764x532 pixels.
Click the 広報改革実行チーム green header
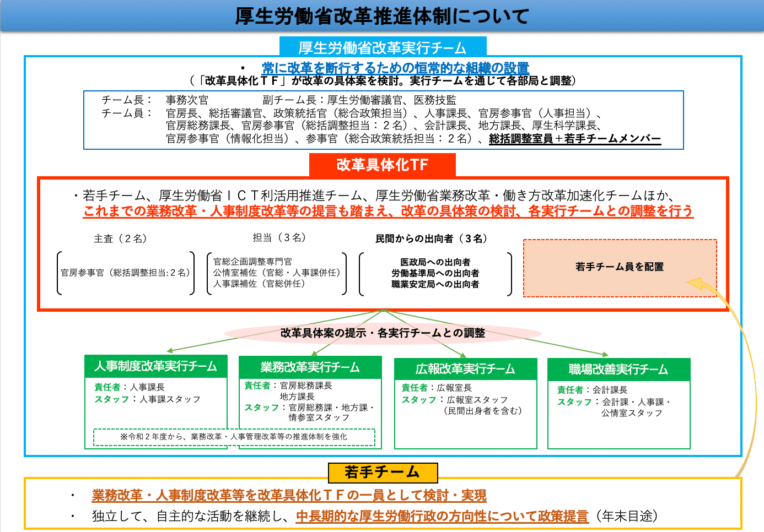tap(465, 369)
